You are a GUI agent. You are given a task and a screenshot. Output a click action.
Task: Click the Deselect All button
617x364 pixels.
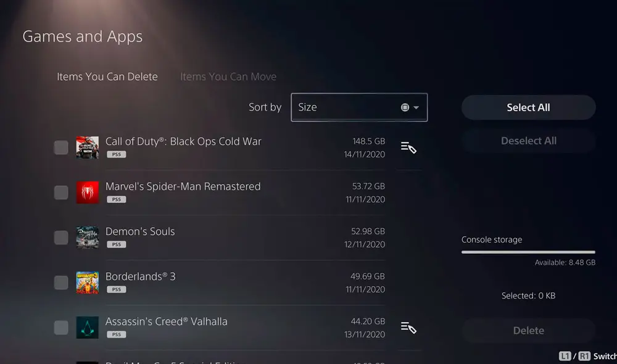(529, 141)
